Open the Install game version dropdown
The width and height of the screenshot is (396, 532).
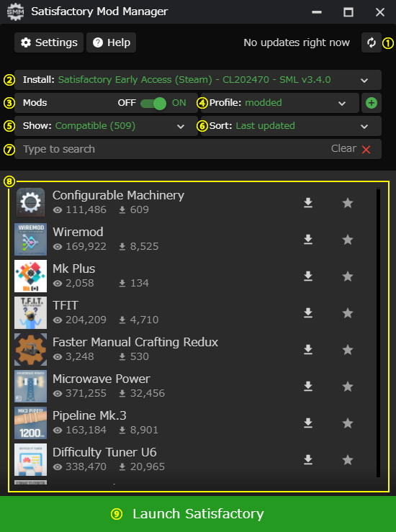[x=198, y=80]
